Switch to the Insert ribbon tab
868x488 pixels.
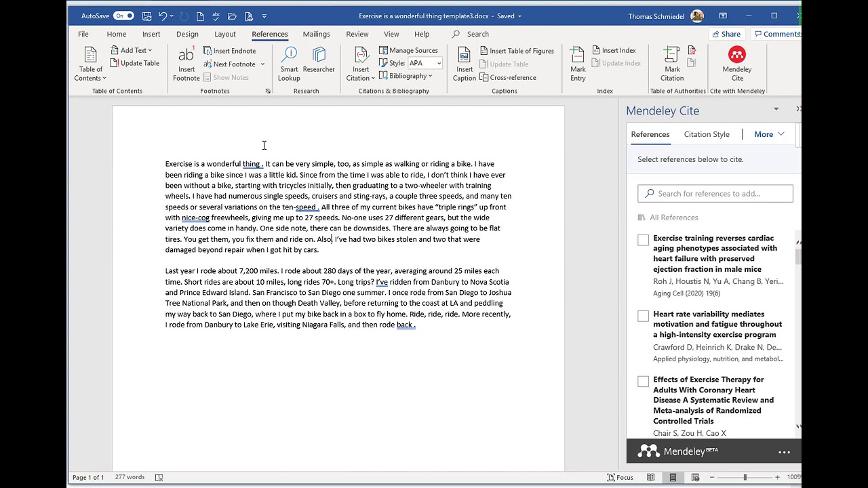click(x=151, y=34)
